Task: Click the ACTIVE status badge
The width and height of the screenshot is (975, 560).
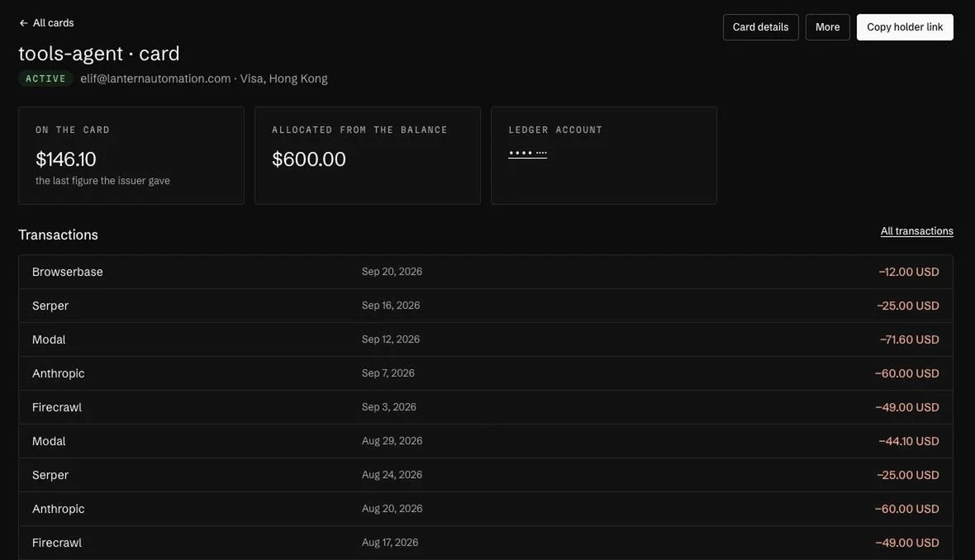Action: (x=45, y=79)
